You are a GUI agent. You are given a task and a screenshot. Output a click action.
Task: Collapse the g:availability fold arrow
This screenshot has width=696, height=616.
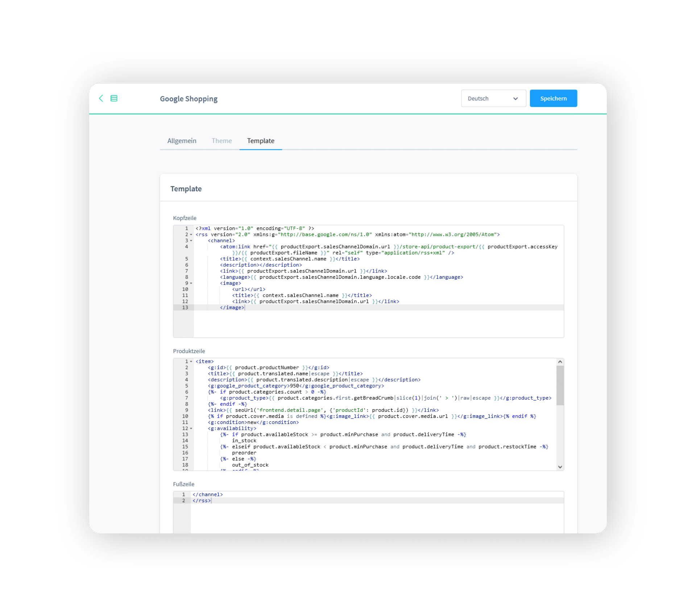click(x=191, y=429)
